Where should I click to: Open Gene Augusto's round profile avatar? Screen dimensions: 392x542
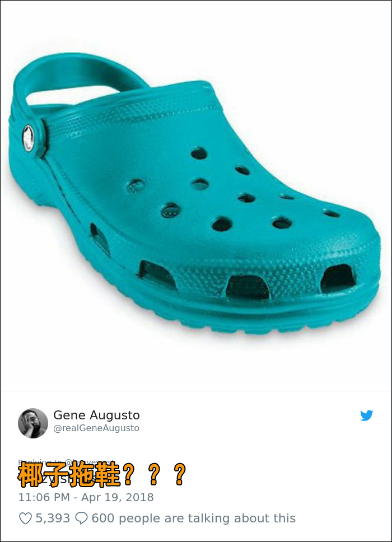coord(33,423)
